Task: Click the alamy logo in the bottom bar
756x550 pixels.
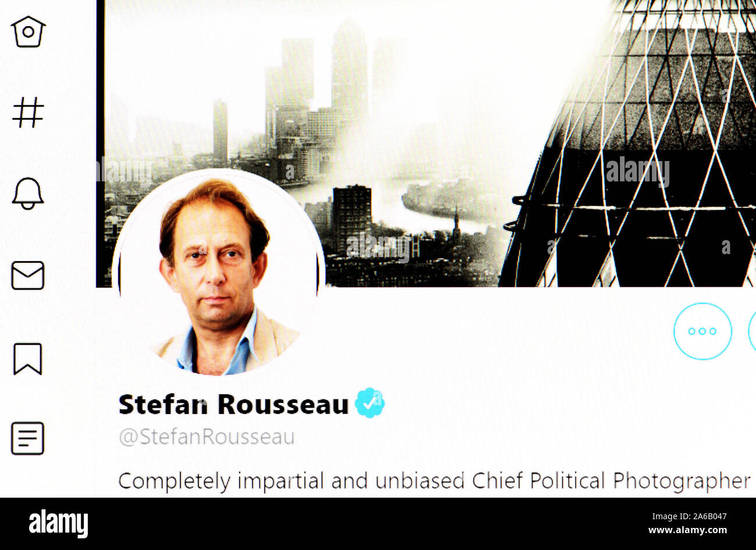Action: coord(58,524)
